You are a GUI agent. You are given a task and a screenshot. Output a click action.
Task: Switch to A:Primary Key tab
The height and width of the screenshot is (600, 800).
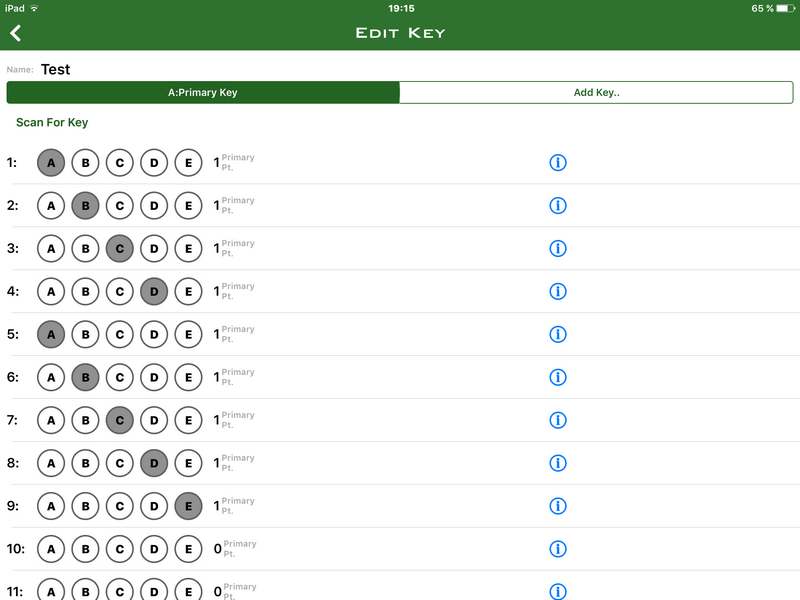point(203,92)
